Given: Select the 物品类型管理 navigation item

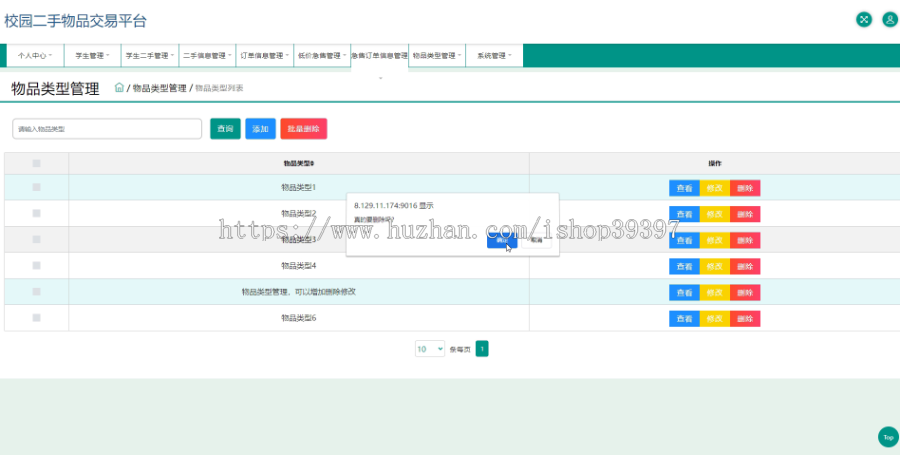Looking at the screenshot, I should coord(437,56).
